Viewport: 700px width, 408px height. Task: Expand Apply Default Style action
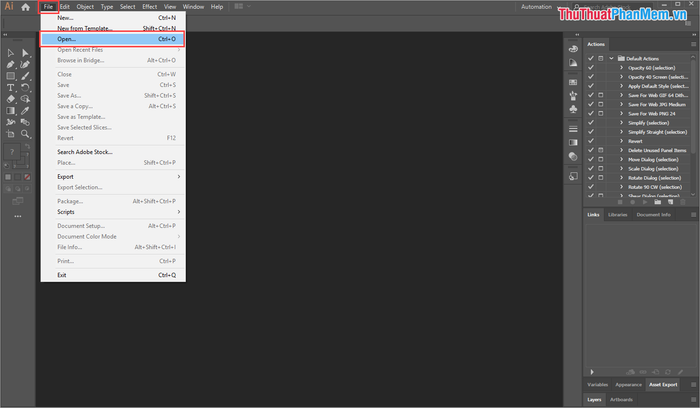click(x=621, y=86)
